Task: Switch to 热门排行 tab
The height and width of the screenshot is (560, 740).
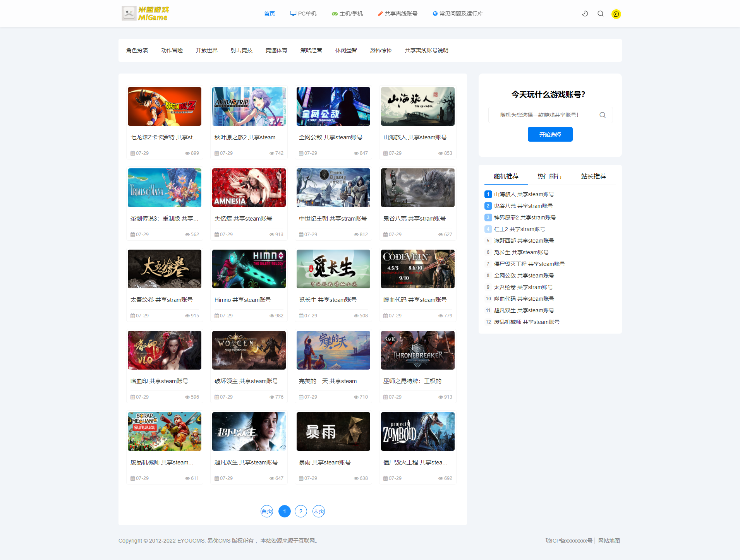Action: [550, 176]
